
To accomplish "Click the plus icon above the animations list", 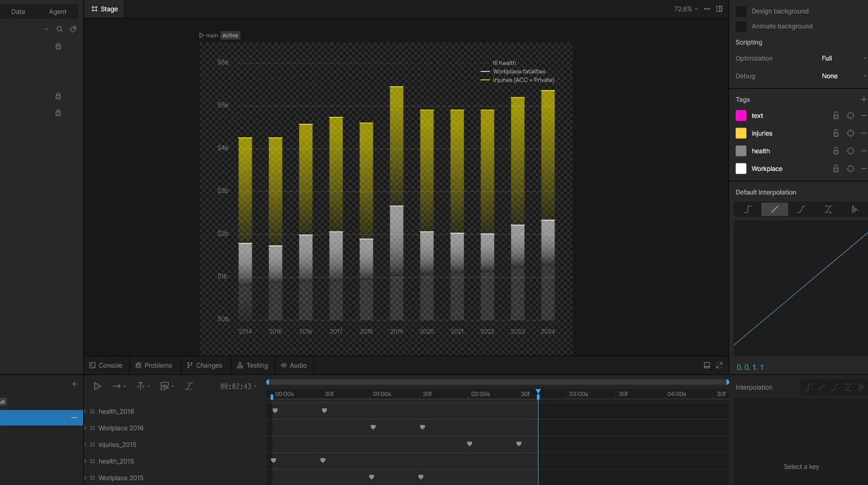I will tap(74, 384).
